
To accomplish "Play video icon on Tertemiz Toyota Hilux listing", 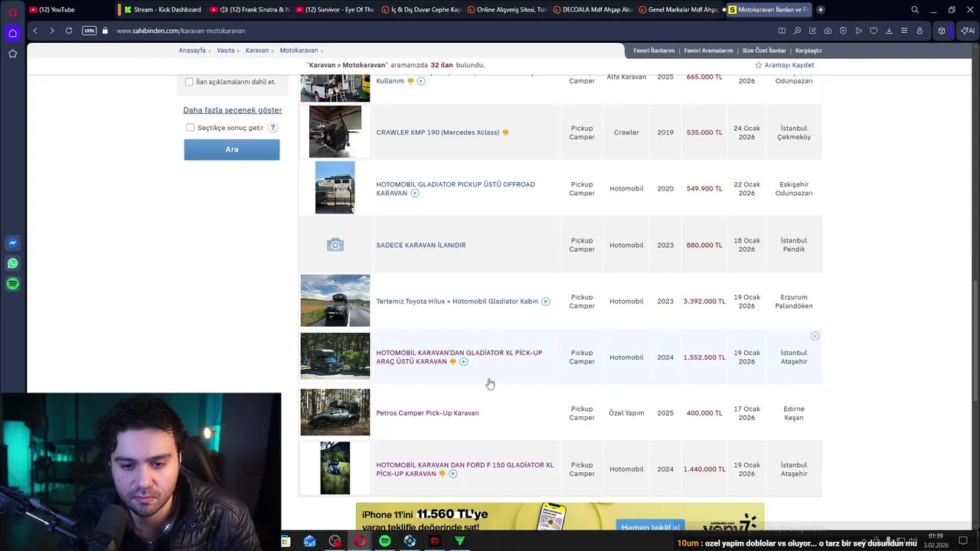I will 546,302.
